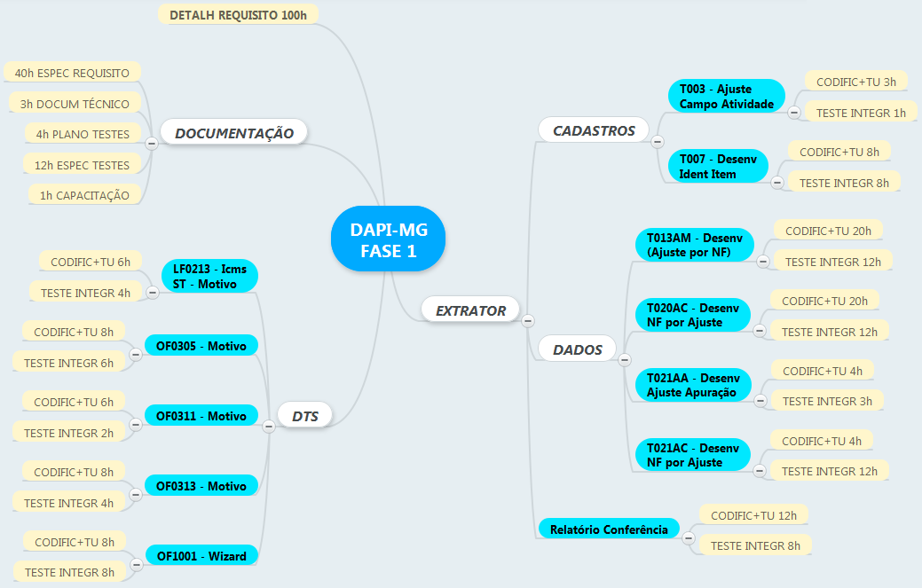Select the 3h DOCUM TÉCNICO node
The image size is (922, 588).
tap(75, 104)
